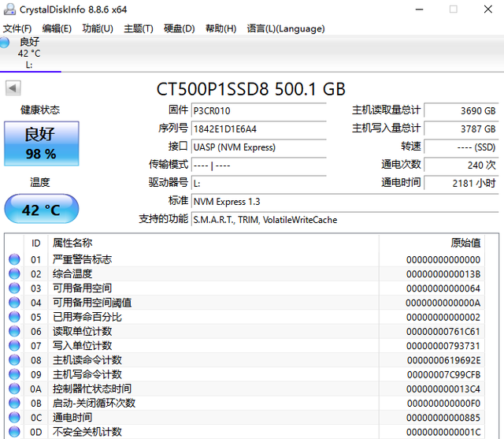The image size is (504, 439).
Task: Click status orb for attribute 09 主机写命令计数
Action: [x=14, y=374]
